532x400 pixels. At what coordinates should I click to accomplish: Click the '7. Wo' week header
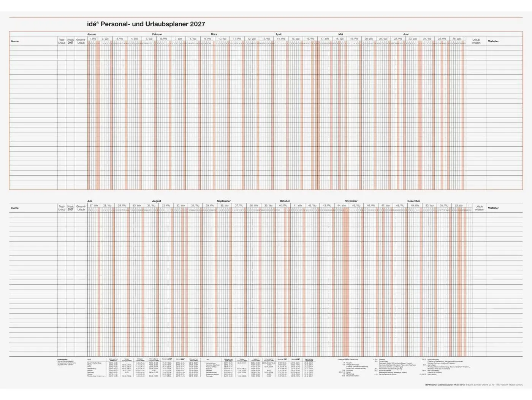point(179,38)
